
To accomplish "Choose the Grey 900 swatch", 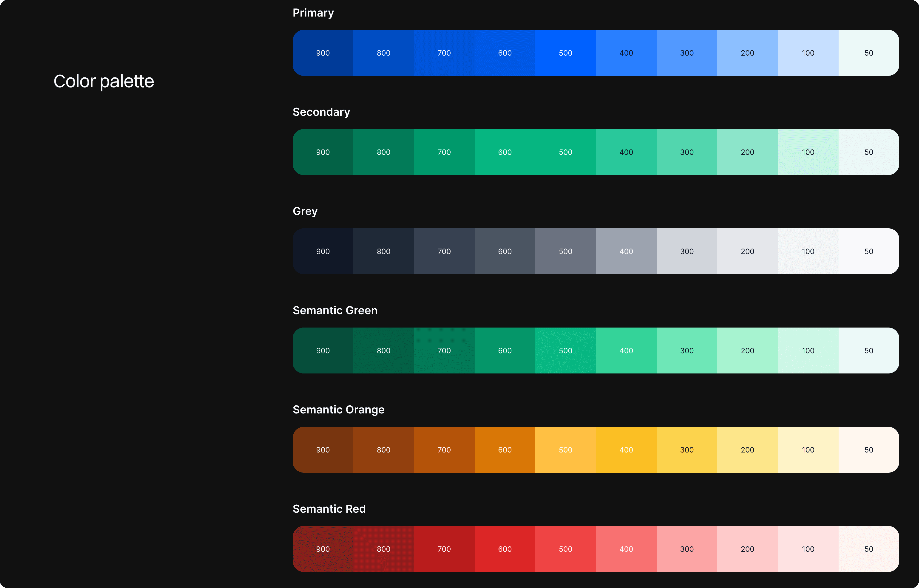I will coord(323,251).
